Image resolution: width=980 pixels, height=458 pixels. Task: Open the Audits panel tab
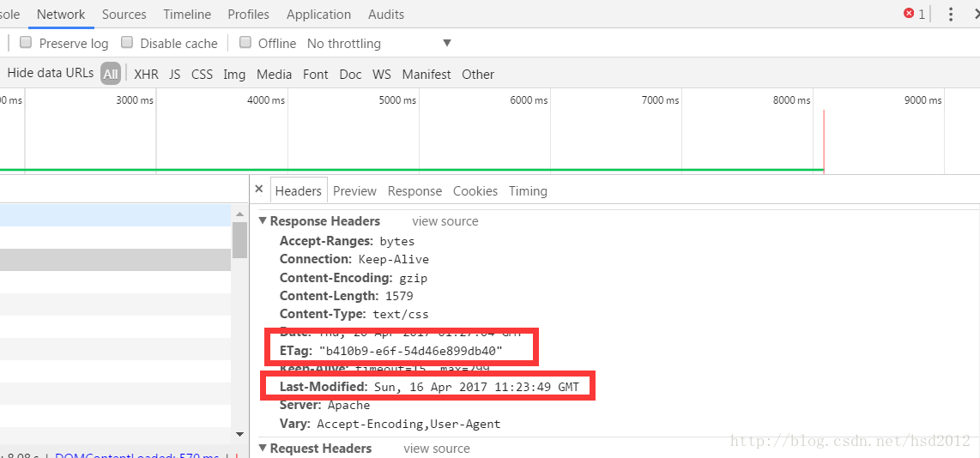pyautogui.click(x=386, y=15)
